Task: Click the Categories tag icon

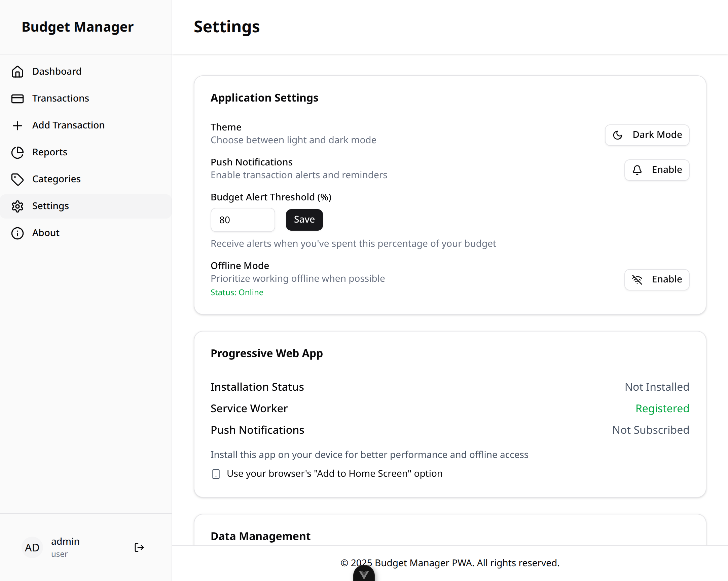Action: 17,179
